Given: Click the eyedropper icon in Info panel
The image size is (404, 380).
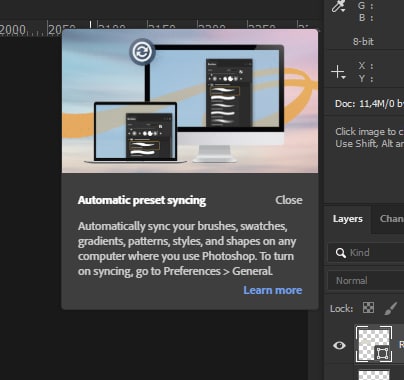Looking at the screenshot, I should [338, 6].
